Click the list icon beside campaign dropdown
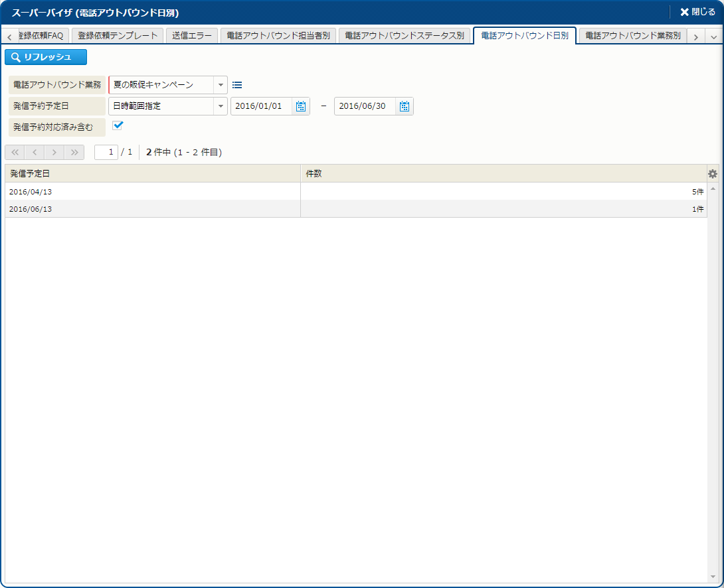724x588 pixels. [x=237, y=85]
